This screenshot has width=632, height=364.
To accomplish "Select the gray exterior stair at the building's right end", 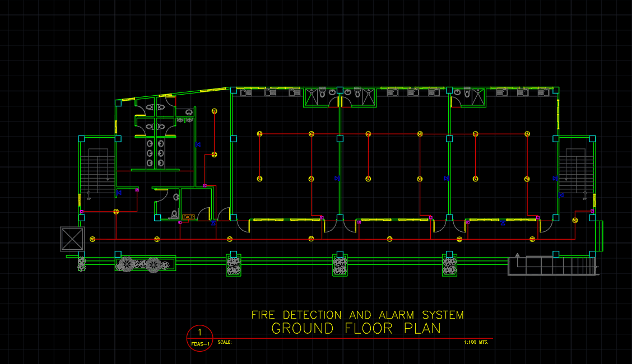I will (552, 265).
